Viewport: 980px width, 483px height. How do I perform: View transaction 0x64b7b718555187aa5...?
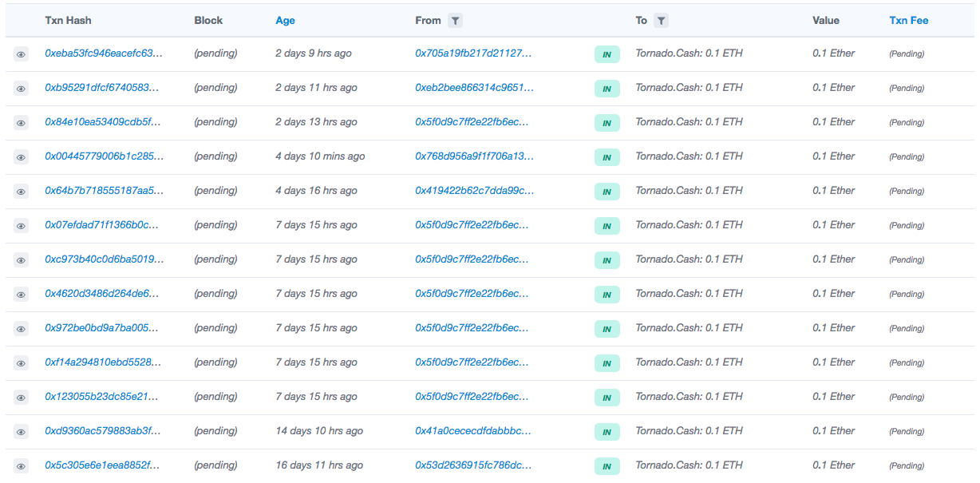pyautogui.click(x=104, y=191)
